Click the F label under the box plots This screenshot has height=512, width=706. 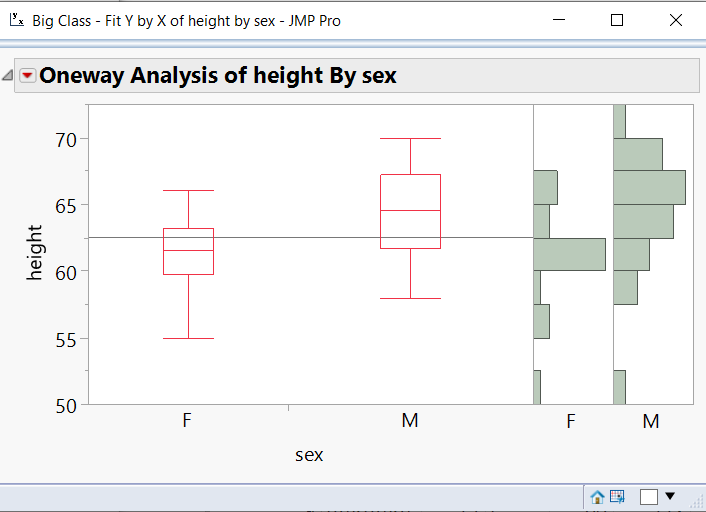(187, 421)
